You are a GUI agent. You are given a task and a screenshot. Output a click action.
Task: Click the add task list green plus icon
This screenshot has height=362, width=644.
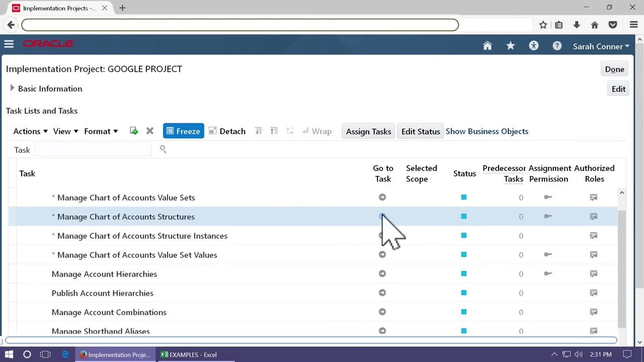[x=134, y=131]
